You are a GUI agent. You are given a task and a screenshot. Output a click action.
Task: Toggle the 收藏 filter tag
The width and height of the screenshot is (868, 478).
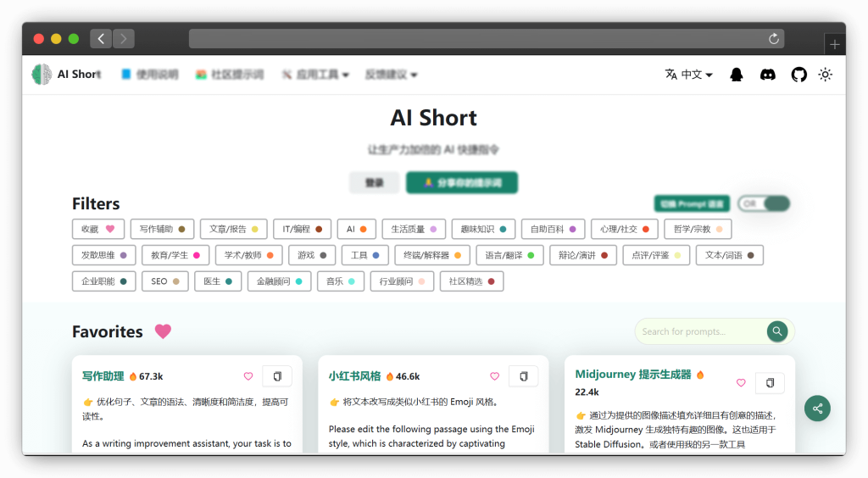(98, 229)
